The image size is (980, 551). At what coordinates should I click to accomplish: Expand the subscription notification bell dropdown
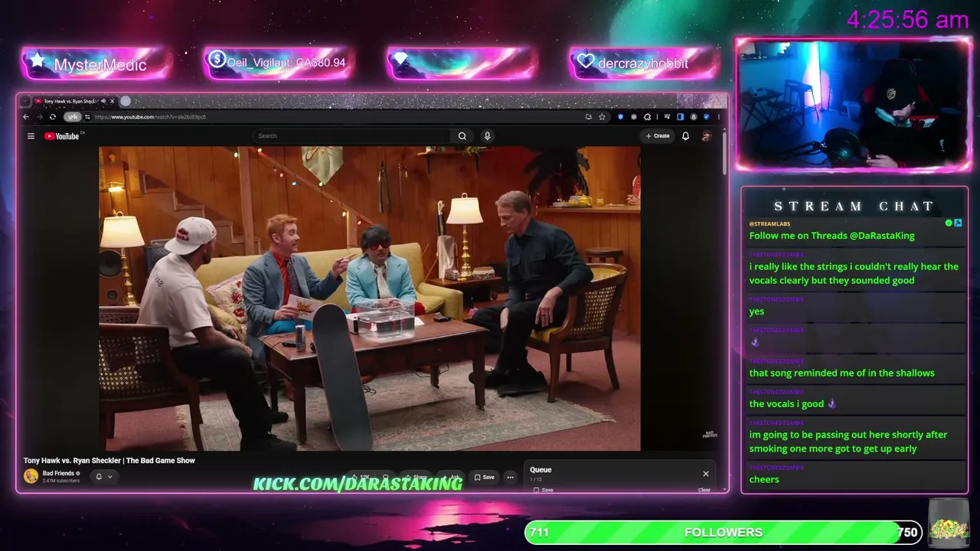tap(103, 477)
